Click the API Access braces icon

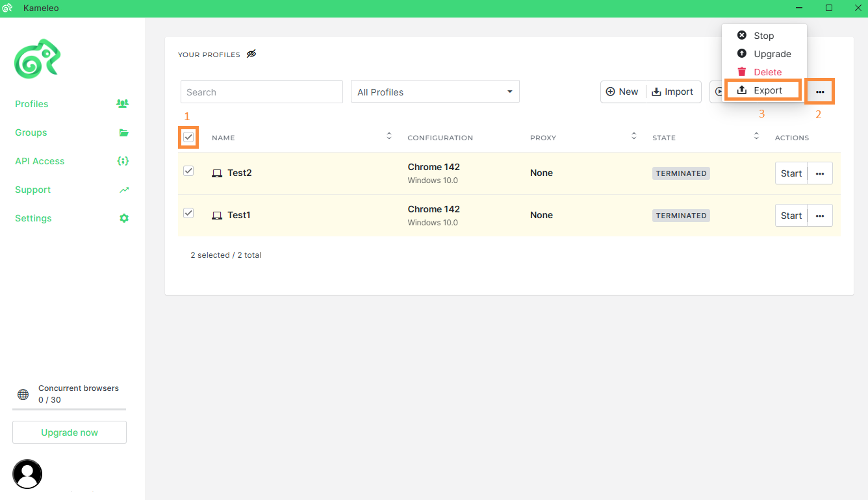[123, 161]
